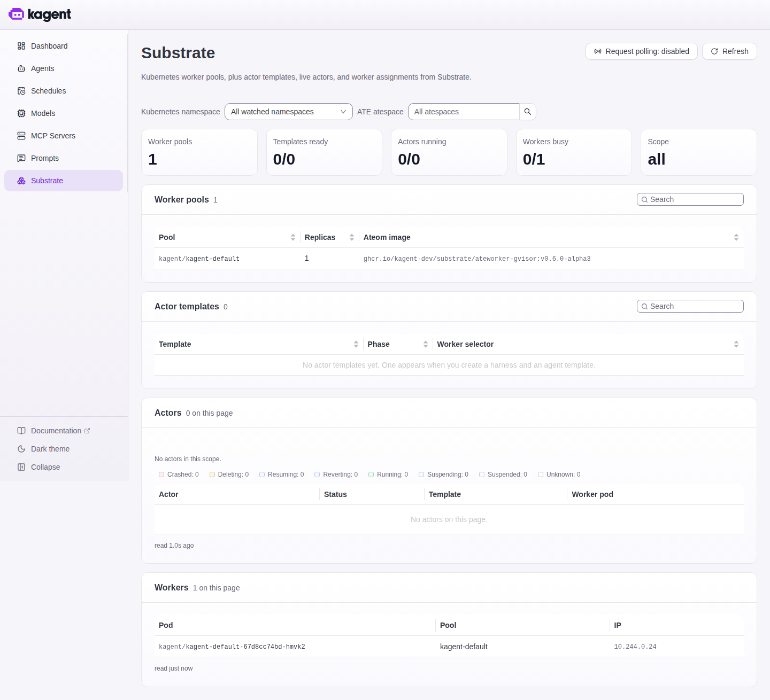
Task: Open the Schedules page
Action: click(64, 91)
